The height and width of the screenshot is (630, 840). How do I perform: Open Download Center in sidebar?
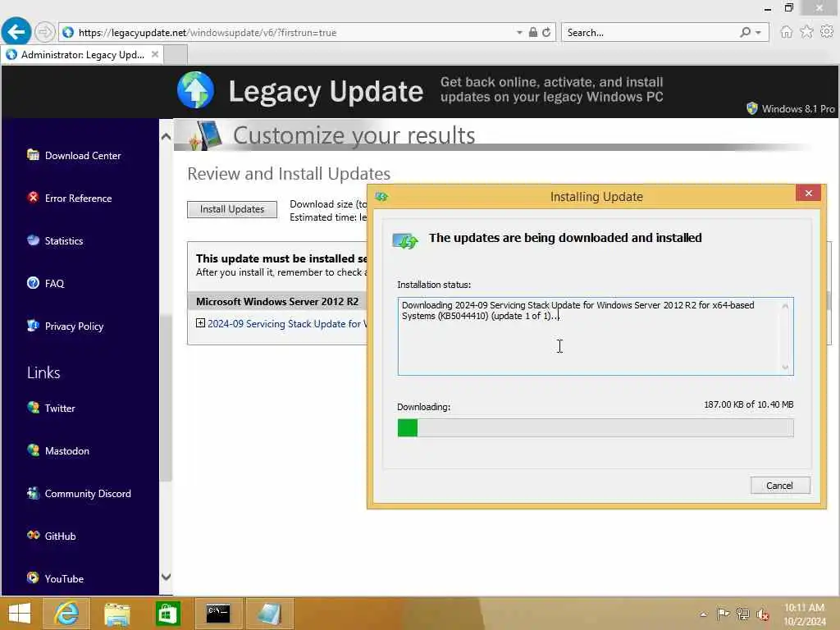point(83,155)
